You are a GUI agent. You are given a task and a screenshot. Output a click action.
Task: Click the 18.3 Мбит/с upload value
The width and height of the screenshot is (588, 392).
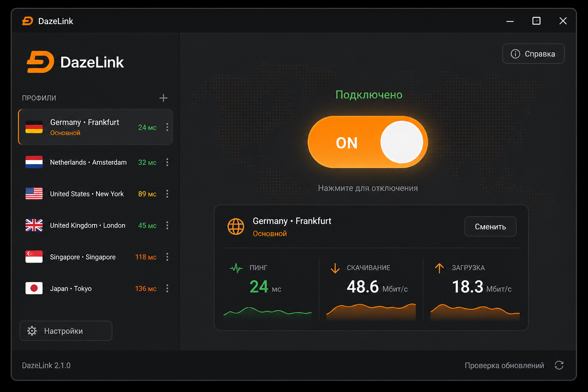coord(482,287)
